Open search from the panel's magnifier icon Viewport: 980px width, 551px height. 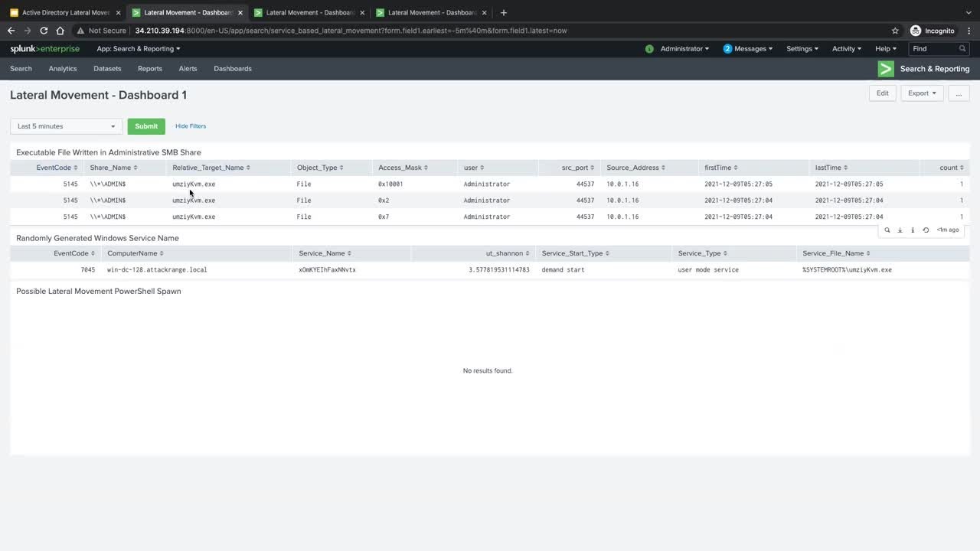click(x=887, y=230)
